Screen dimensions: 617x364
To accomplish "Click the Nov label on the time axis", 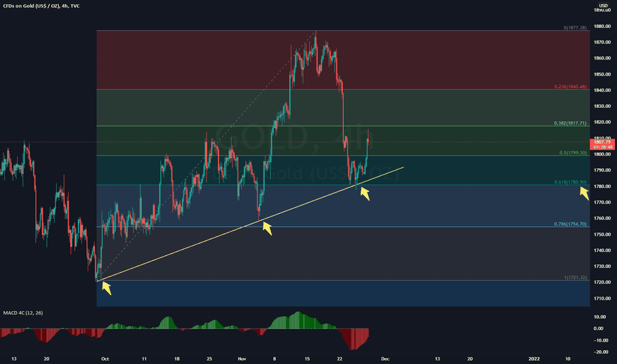I will (x=242, y=359).
